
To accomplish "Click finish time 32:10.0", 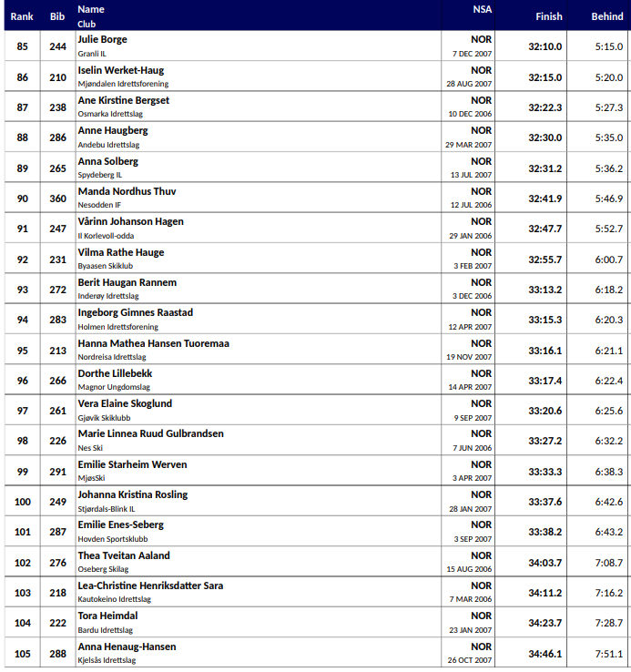I will point(544,46).
